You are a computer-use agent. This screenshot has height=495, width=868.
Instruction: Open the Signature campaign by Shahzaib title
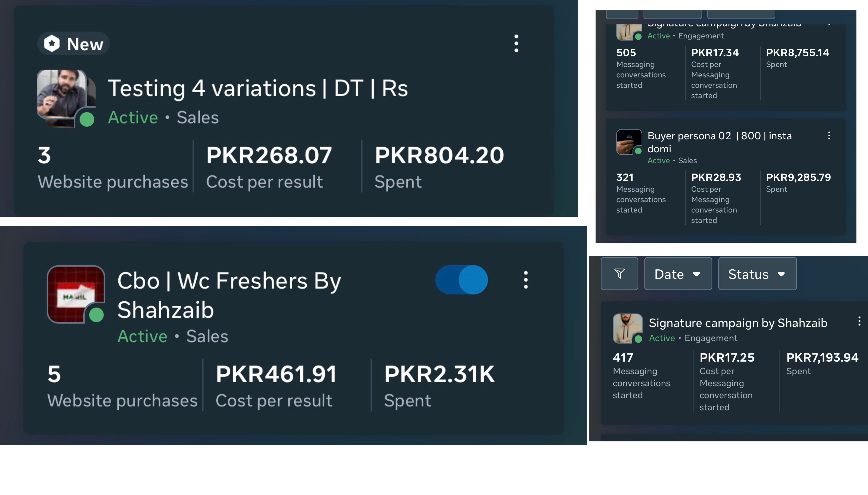[738, 323]
